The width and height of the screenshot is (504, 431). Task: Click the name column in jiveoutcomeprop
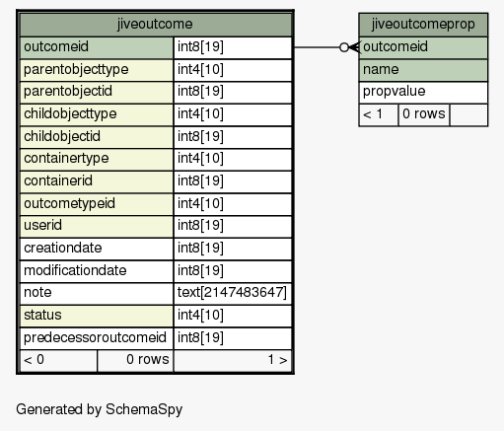423,70
